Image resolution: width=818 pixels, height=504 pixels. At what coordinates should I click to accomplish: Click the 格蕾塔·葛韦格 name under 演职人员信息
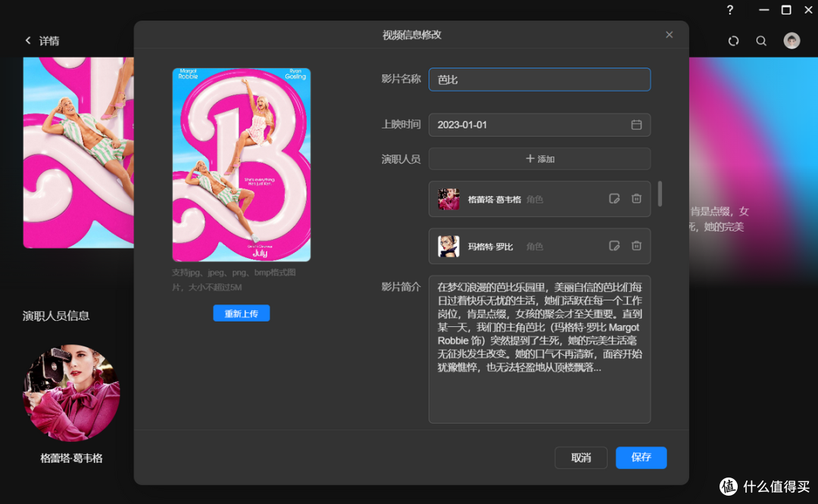(x=71, y=458)
